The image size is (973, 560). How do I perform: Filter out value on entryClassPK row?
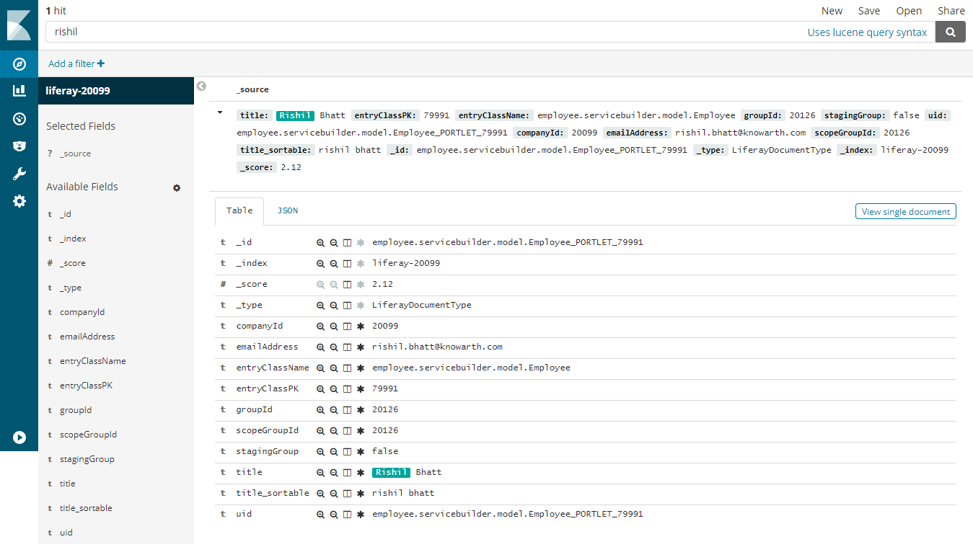click(334, 389)
